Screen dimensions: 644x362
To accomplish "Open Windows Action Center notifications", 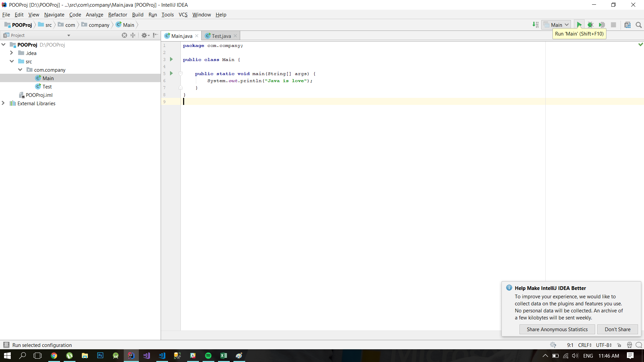I will click(x=630, y=356).
